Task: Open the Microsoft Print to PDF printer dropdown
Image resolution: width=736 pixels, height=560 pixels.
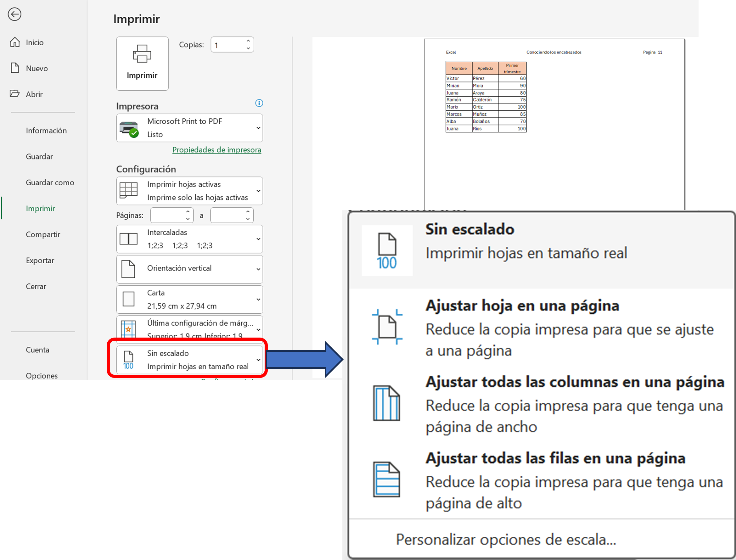Action: (x=189, y=128)
